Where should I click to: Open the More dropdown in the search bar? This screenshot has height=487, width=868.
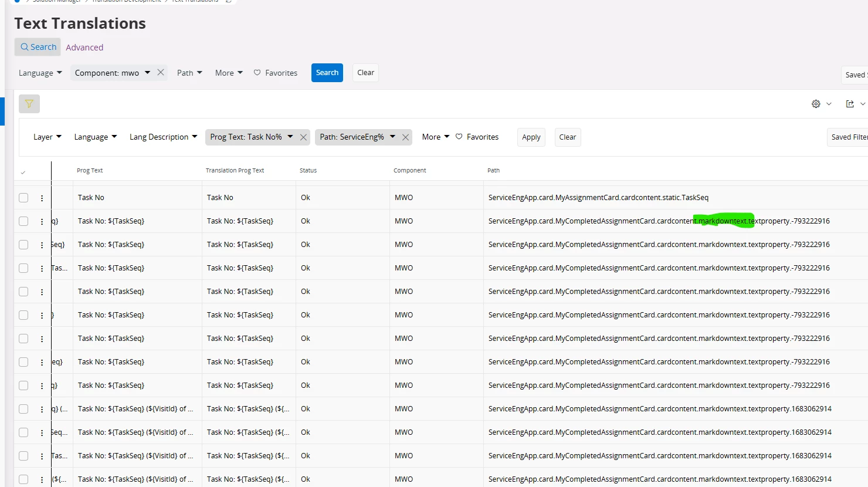[x=229, y=73]
